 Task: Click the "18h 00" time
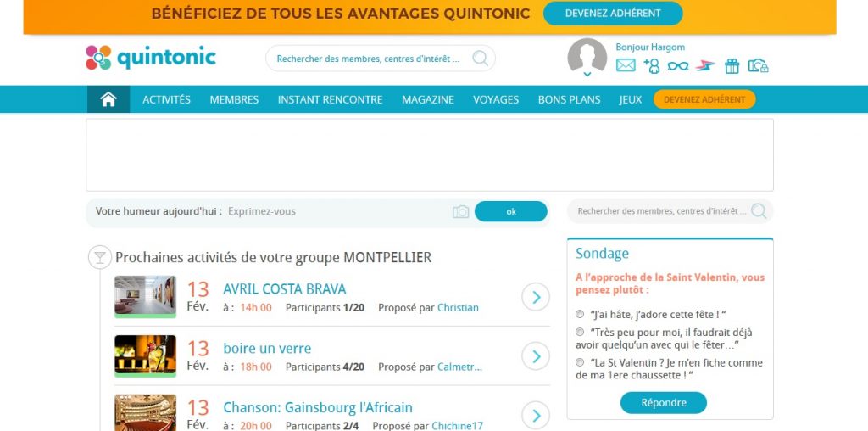click(256, 367)
